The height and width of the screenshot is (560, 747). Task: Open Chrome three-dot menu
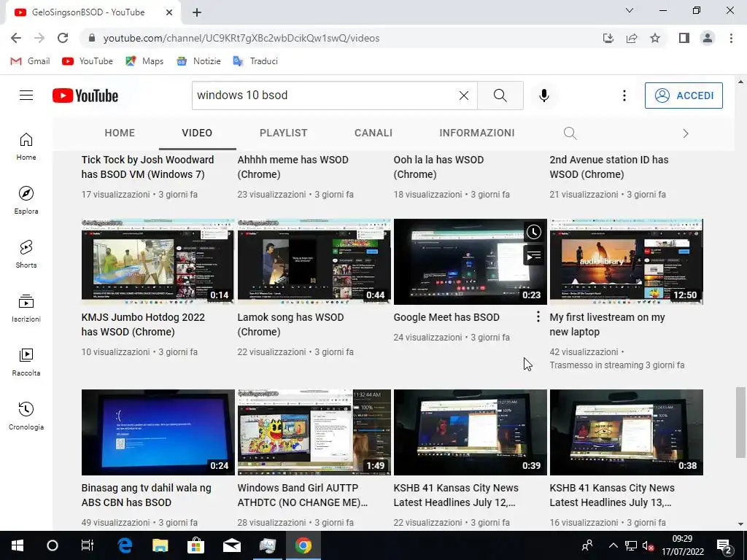tap(731, 38)
